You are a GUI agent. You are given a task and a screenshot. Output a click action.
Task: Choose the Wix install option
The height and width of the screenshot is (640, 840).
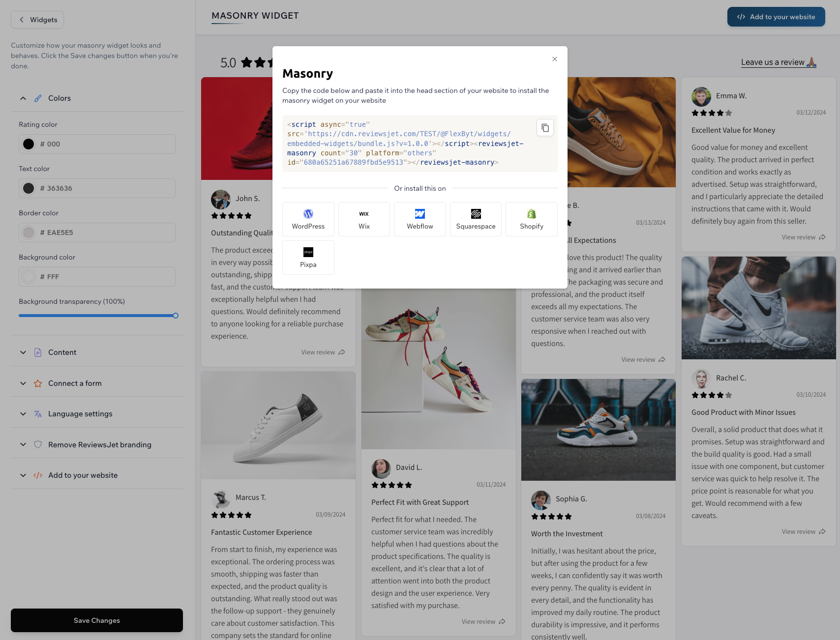point(364,219)
